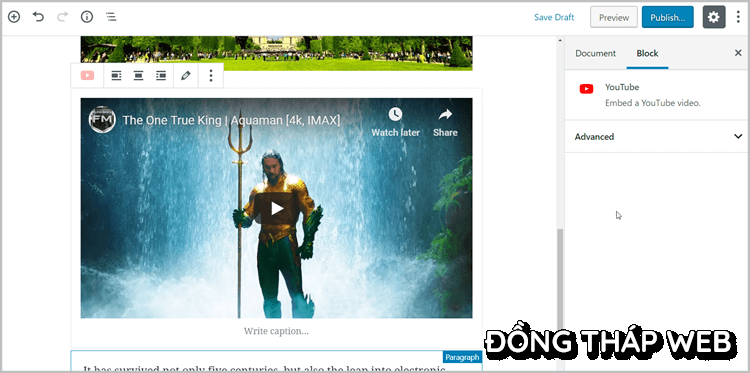Click Watch later on the video
This screenshot has width=750, height=373.
coord(396,122)
